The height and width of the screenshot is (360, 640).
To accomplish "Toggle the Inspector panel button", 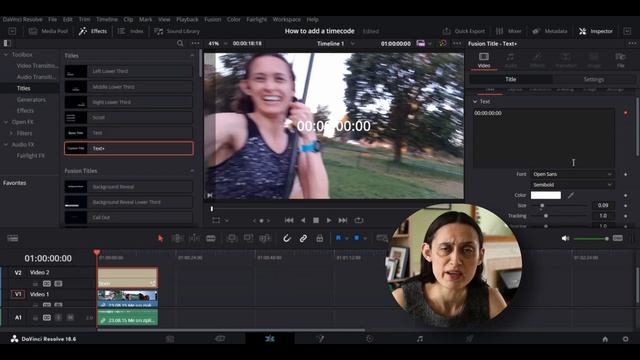I will click(x=596, y=31).
